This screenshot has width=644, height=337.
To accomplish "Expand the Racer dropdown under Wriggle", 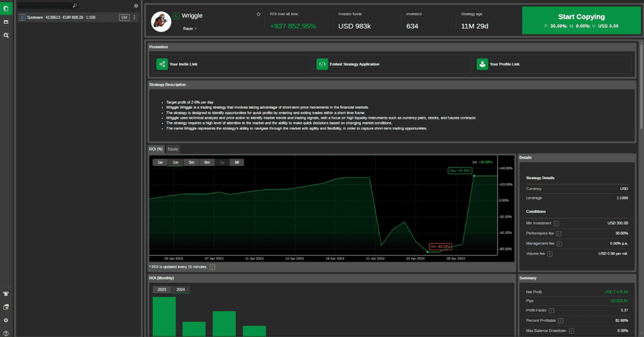I will [190, 28].
